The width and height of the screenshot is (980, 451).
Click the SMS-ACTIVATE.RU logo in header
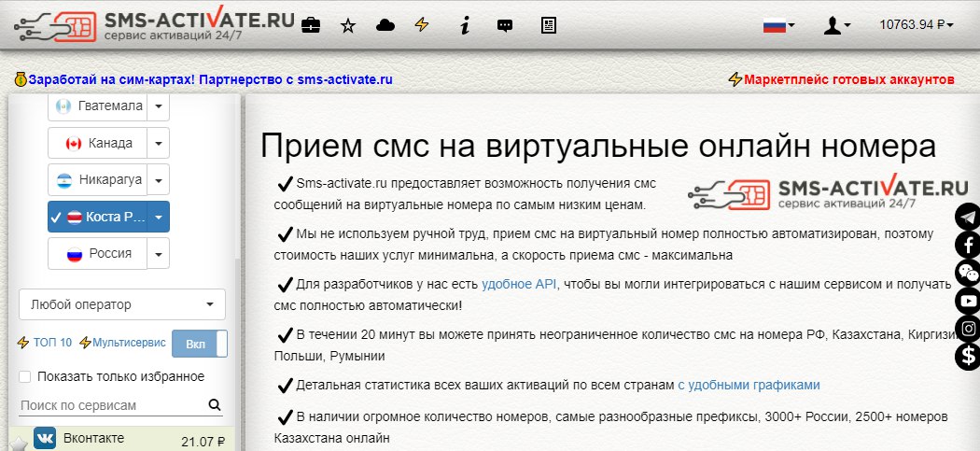[x=154, y=25]
